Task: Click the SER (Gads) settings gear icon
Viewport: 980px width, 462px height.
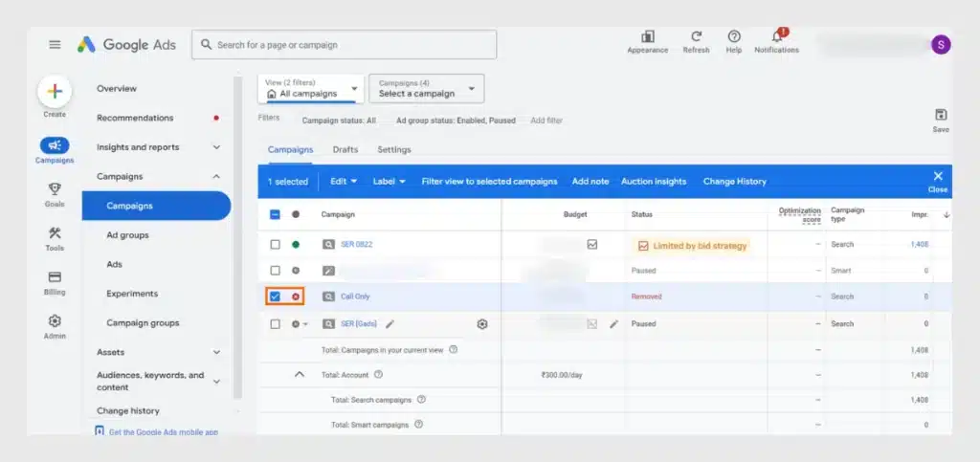Action: (x=482, y=324)
